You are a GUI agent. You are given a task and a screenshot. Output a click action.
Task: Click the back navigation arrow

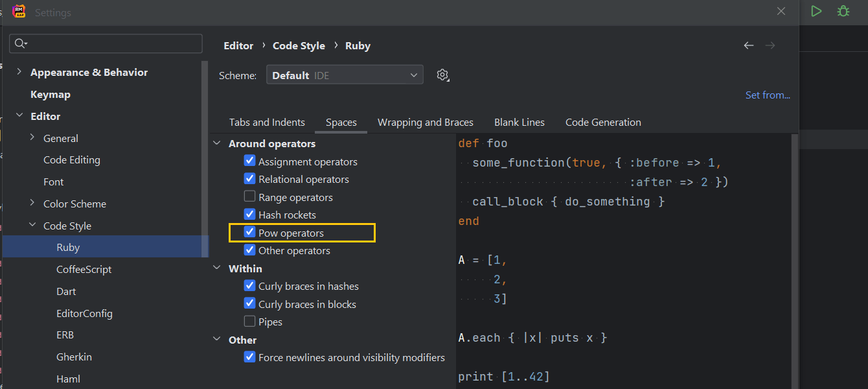tap(749, 45)
